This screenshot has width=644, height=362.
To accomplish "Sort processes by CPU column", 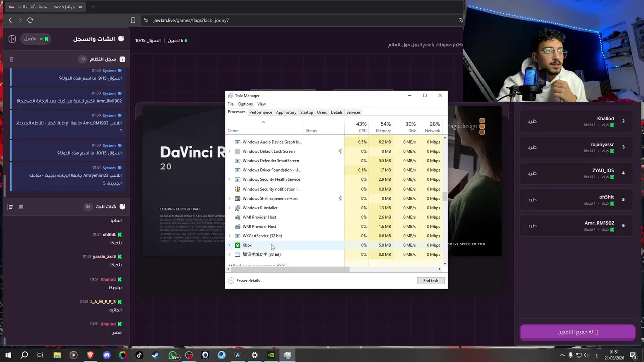I will pos(357,127).
